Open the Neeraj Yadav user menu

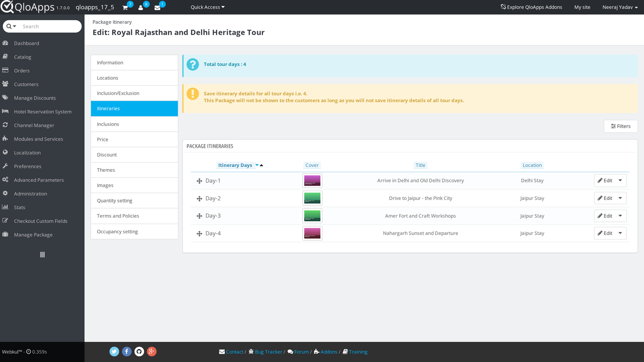pos(620,7)
